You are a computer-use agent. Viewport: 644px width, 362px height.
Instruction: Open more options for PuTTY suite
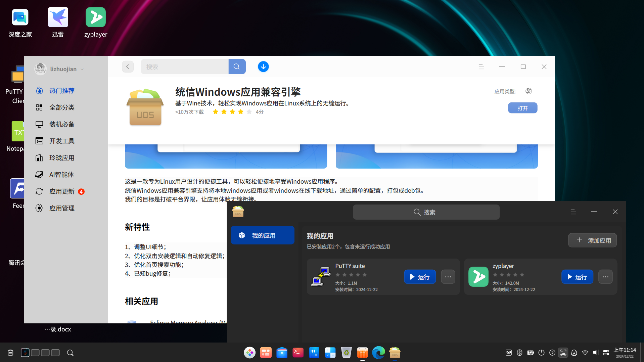point(448,277)
